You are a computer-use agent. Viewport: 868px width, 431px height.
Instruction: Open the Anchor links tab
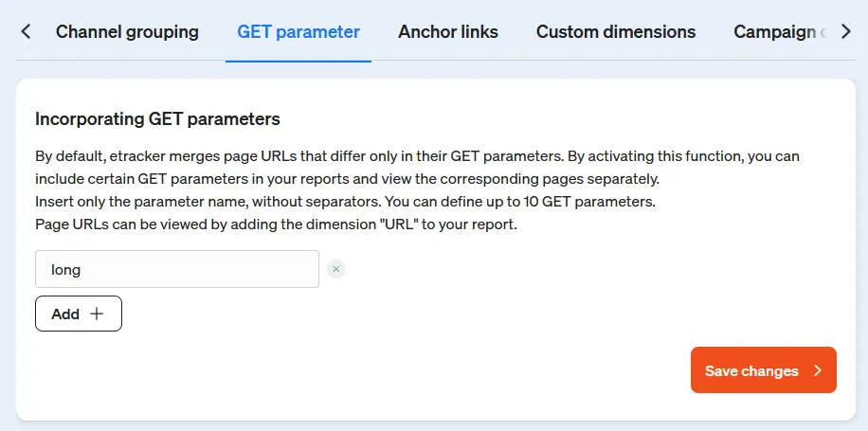pyautogui.click(x=448, y=32)
